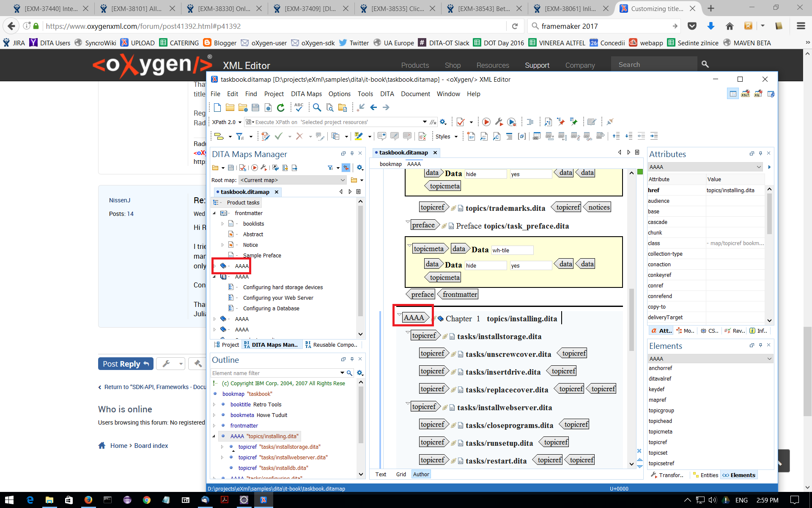Click the website Search field

point(653,64)
